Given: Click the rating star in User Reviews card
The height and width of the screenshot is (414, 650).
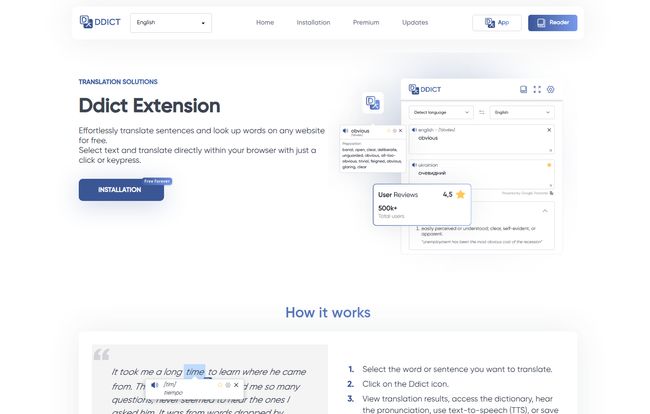Looking at the screenshot, I should (460, 194).
